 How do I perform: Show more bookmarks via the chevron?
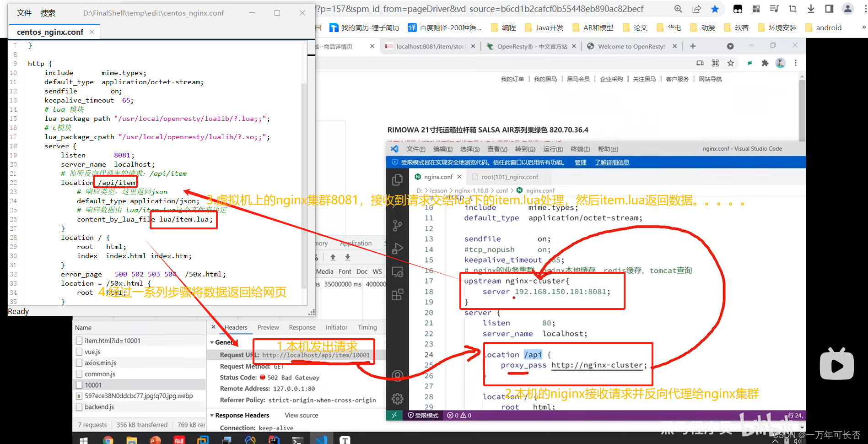[863, 27]
